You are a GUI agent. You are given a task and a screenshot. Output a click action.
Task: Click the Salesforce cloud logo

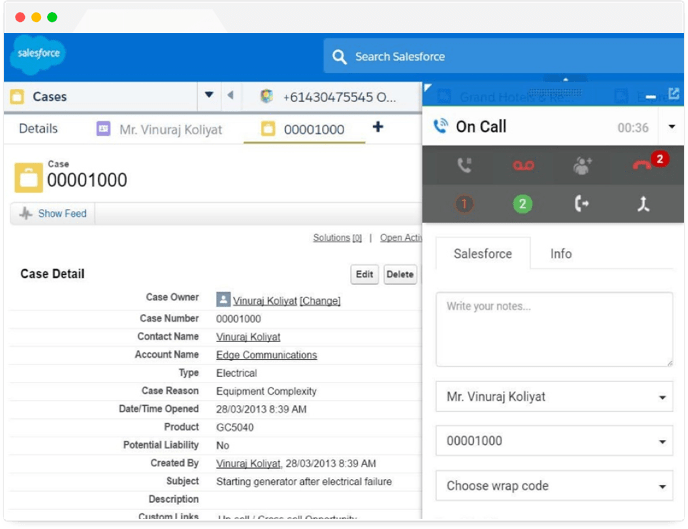pyautogui.click(x=38, y=54)
